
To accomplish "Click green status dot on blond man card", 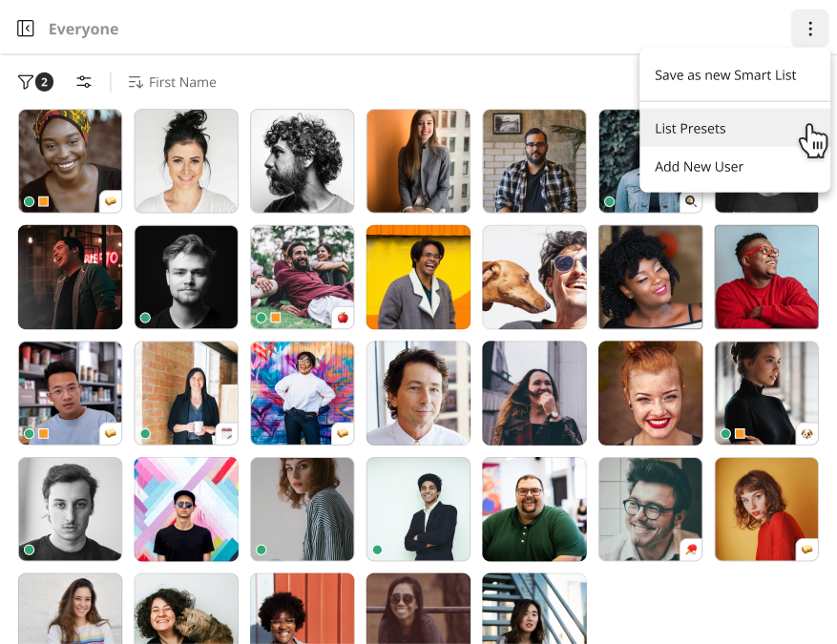I will pyautogui.click(x=145, y=318).
